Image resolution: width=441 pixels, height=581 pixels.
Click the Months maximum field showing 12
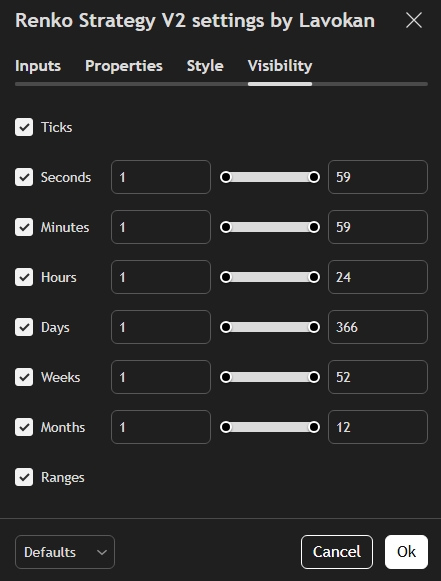pyautogui.click(x=378, y=427)
